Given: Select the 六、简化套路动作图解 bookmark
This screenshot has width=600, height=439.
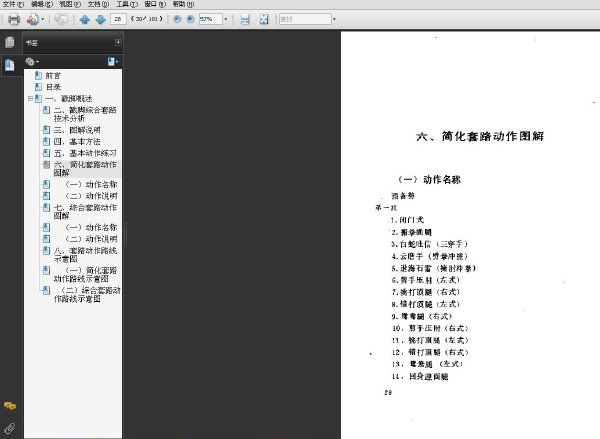Looking at the screenshot, I should (85, 168).
